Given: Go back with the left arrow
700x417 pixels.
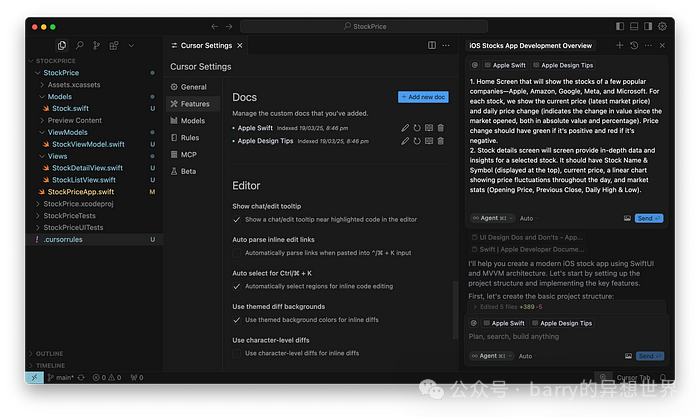Looking at the screenshot, I should (x=215, y=26).
